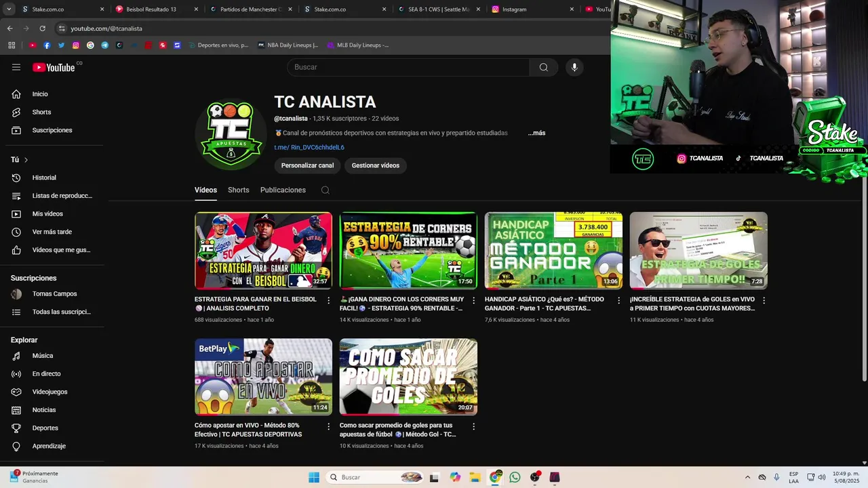Screen dimensions: 868x488
Task: Open options menu for beisbol video
Action: pyautogui.click(x=329, y=300)
